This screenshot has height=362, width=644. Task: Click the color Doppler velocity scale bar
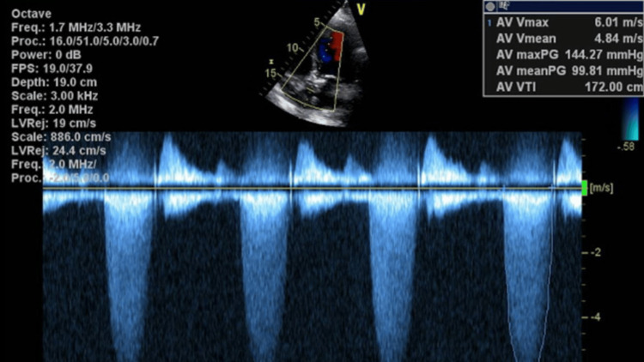(x=629, y=119)
